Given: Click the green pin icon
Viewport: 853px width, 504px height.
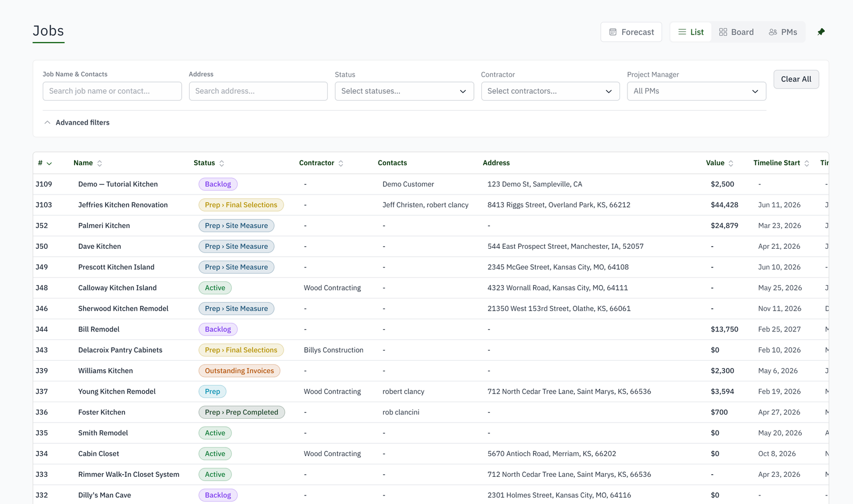Looking at the screenshot, I should tap(821, 32).
